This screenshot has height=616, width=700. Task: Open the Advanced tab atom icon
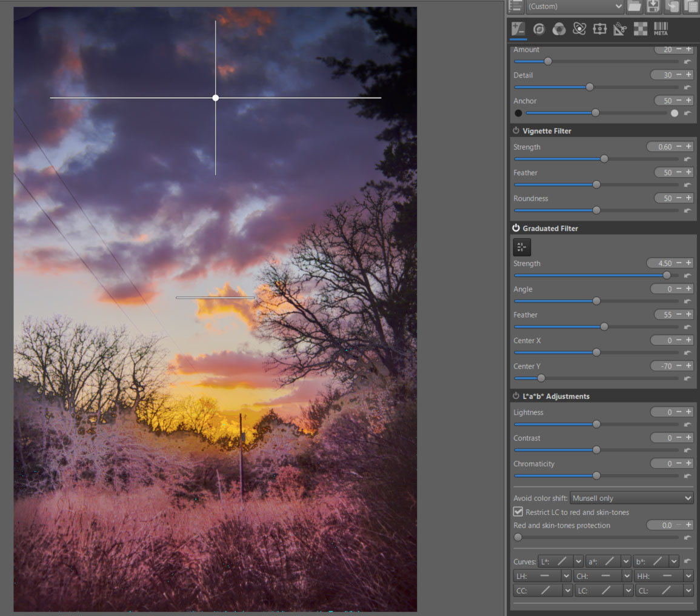[579, 29]
